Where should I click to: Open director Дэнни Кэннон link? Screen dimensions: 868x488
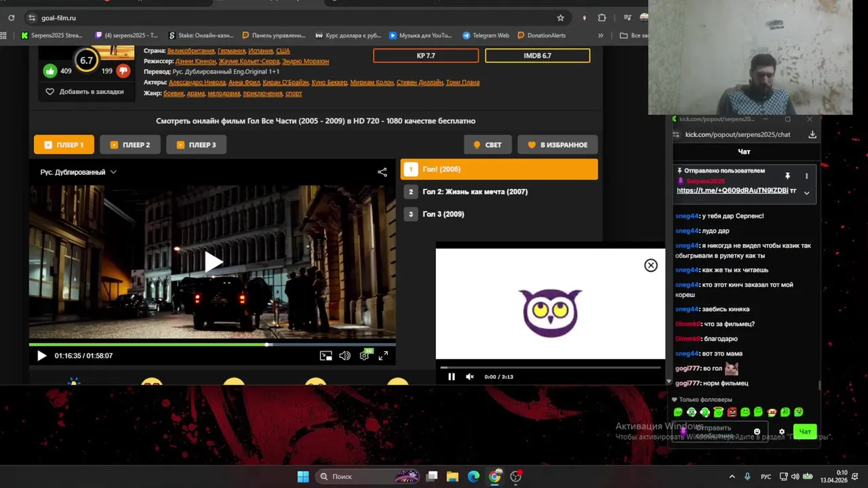tap(196, 61)
